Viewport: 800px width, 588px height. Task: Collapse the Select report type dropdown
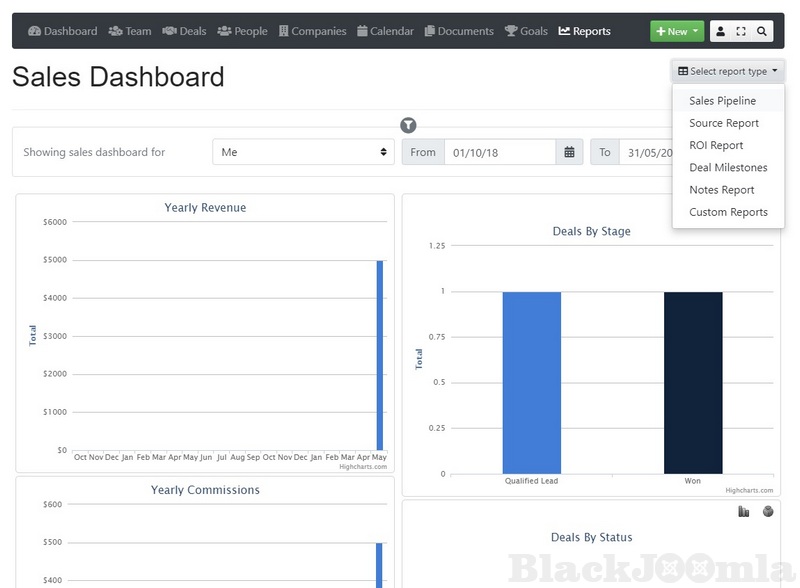click(728, 71)
